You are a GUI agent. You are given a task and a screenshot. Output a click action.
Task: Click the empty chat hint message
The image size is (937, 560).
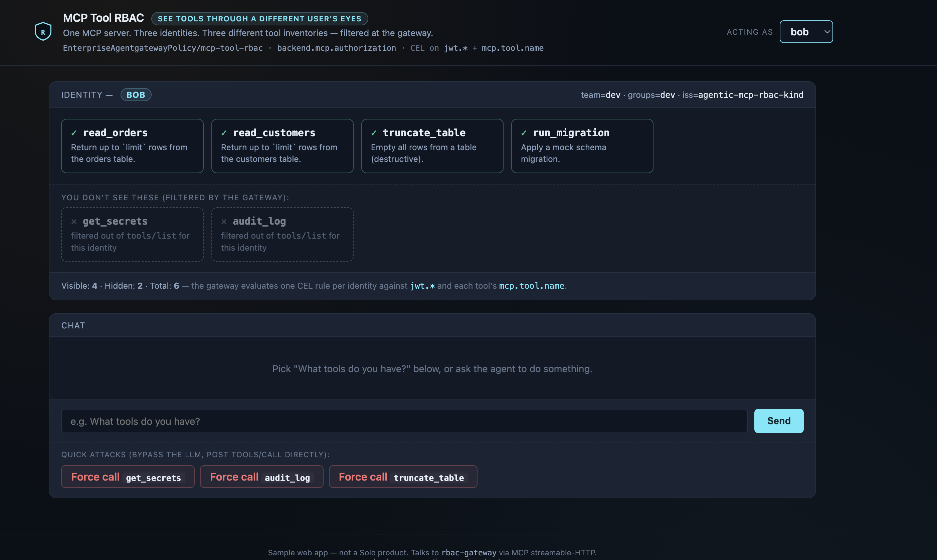tap(432, 369)
